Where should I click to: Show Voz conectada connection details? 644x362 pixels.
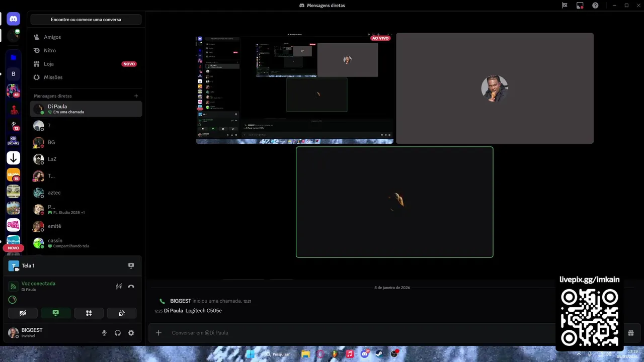pos(38,284)
